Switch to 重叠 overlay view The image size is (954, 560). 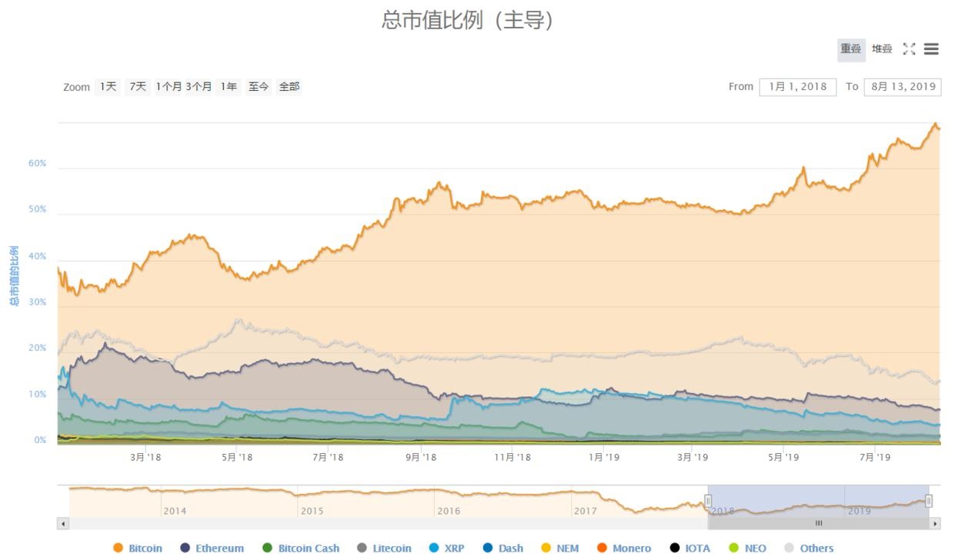click(851, 49)
